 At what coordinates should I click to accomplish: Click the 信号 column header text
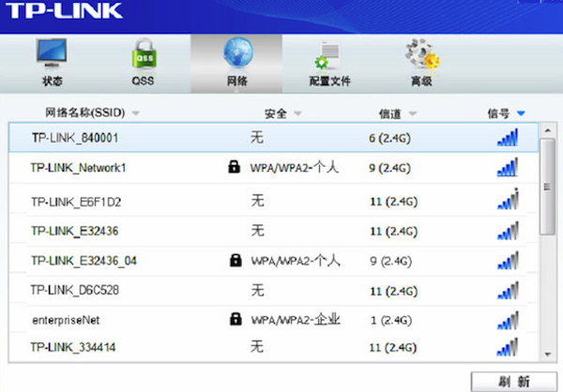(499, 113)
